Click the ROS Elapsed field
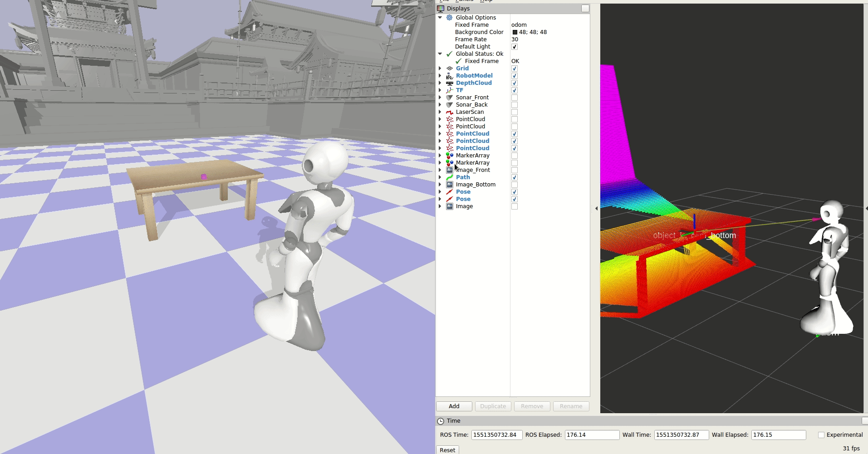 pyautogui.click(x=592, y=435)
